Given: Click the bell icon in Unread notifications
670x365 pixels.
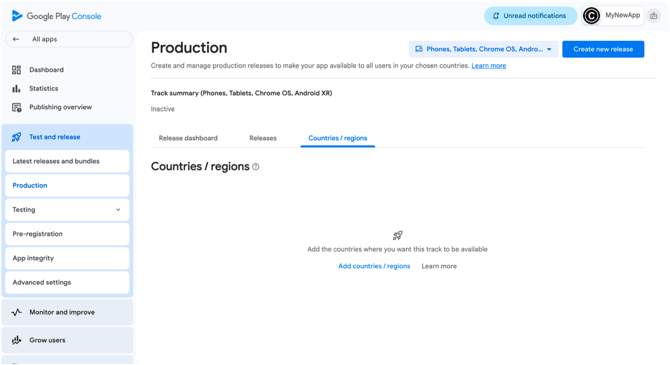Looking at the screenshot, I should click(x=496, y=16).
